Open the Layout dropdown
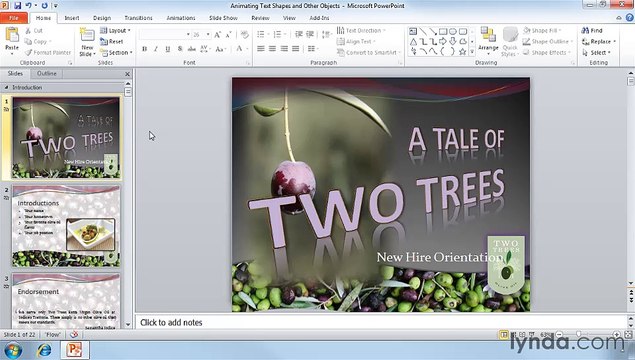This screenshot has width=635, height=360. (x=116, y=31)
